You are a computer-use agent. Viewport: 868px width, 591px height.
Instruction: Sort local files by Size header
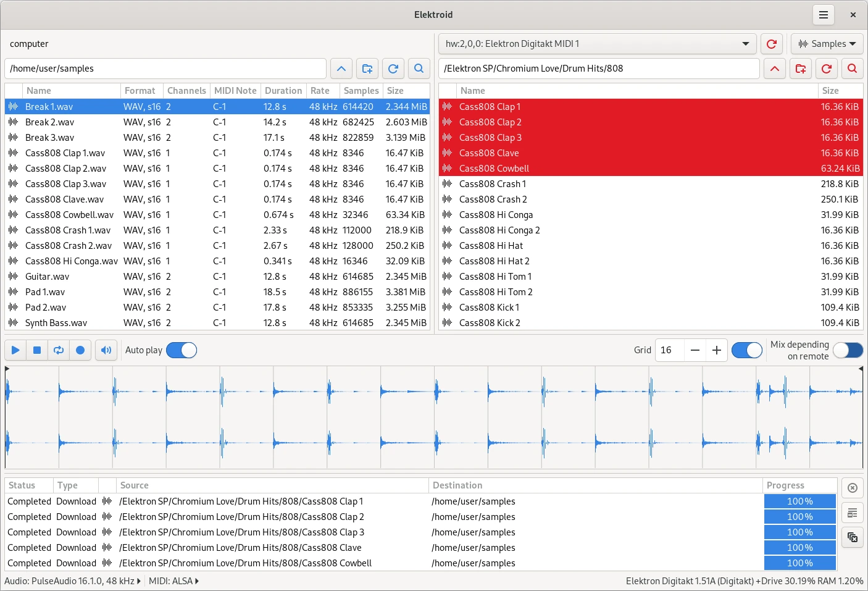(406, 91)
